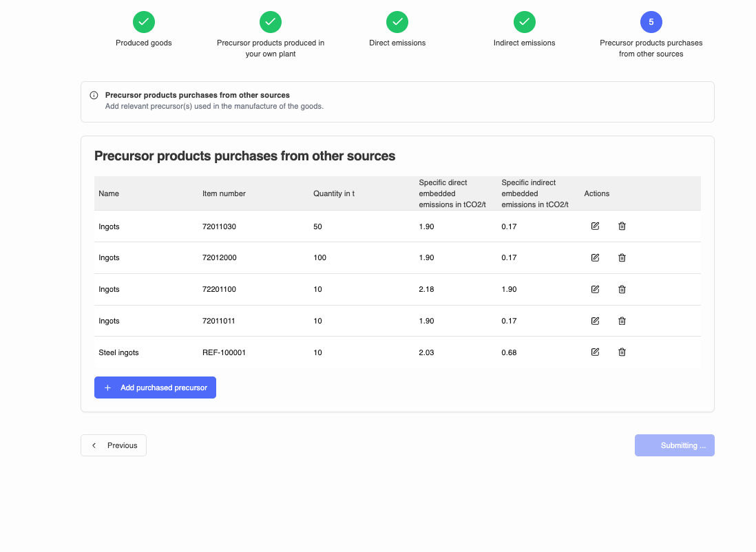This screenshot has width=756, height=552.
Task: Edit the Ingots 72011030 row
Action: (595, 226)
